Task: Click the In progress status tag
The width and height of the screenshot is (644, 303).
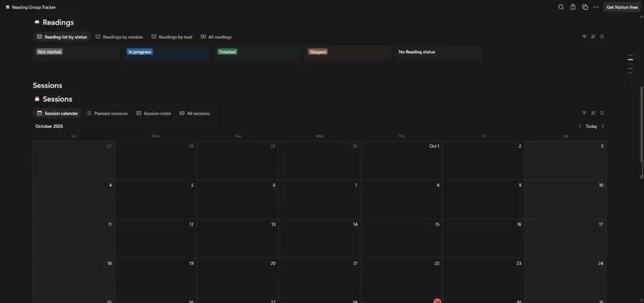Action: pos(140,52)
